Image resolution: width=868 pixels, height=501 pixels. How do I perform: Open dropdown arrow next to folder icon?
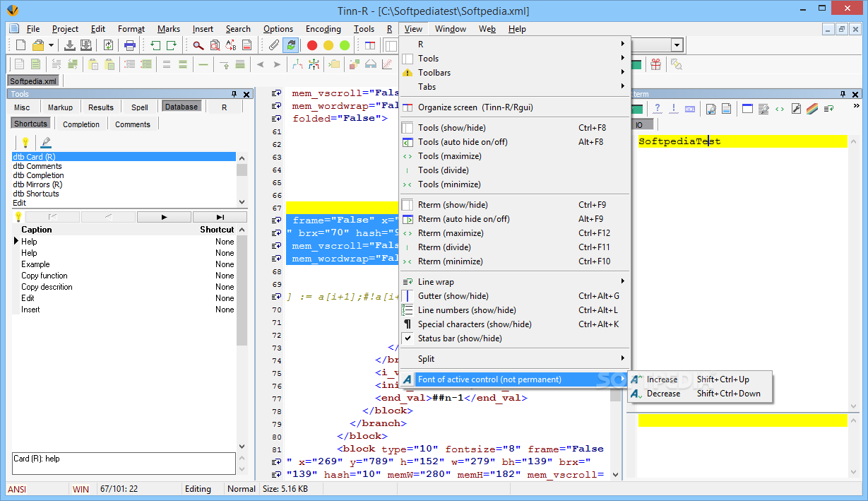tap(51, 45)
